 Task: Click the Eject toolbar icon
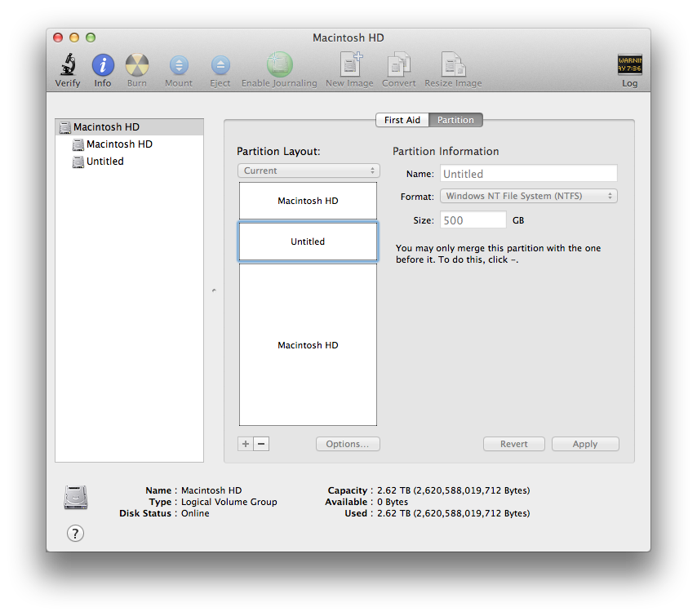220,65
